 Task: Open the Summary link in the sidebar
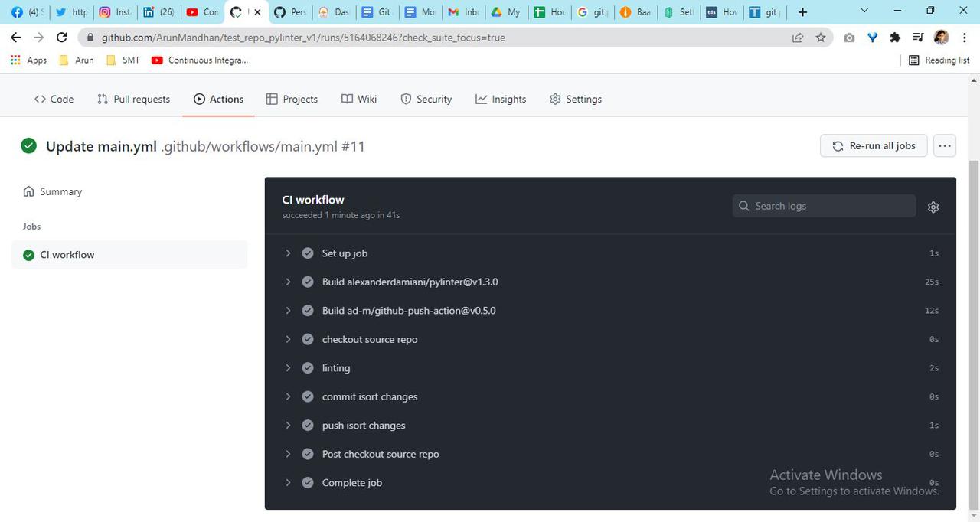(x=60, y=191)
